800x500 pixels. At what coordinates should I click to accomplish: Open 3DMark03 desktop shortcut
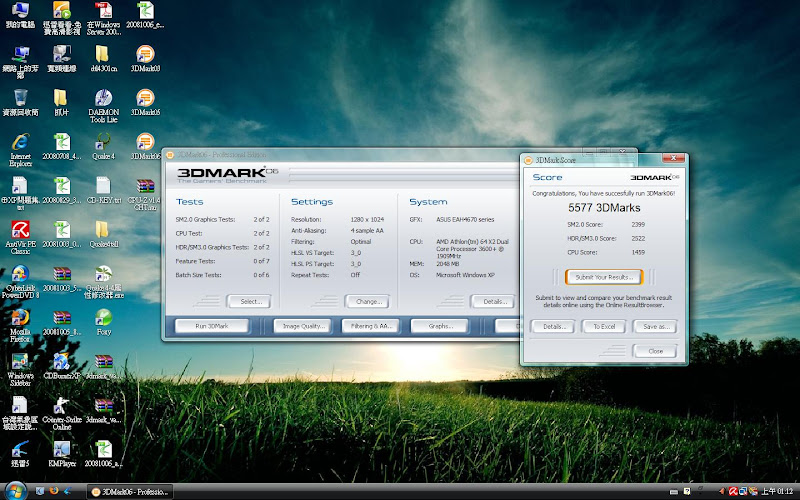point(146,54)
